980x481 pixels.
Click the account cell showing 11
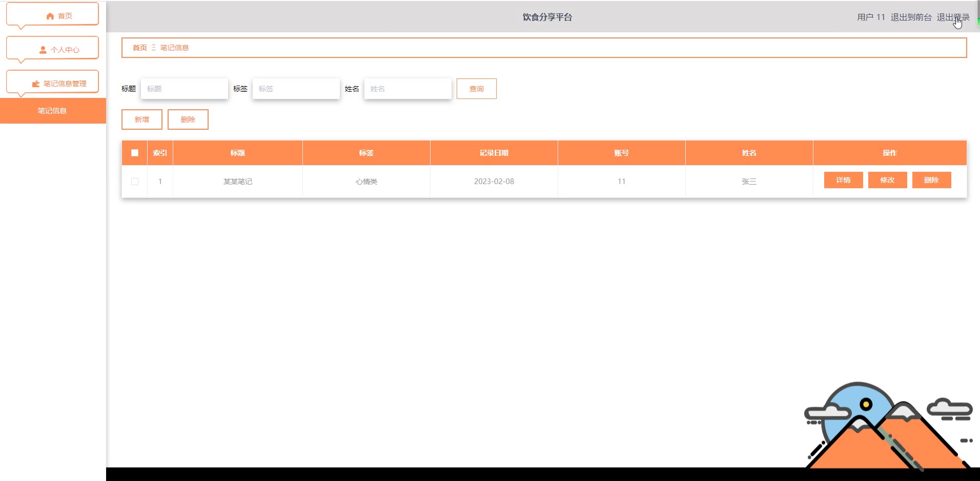pos(622,182)
